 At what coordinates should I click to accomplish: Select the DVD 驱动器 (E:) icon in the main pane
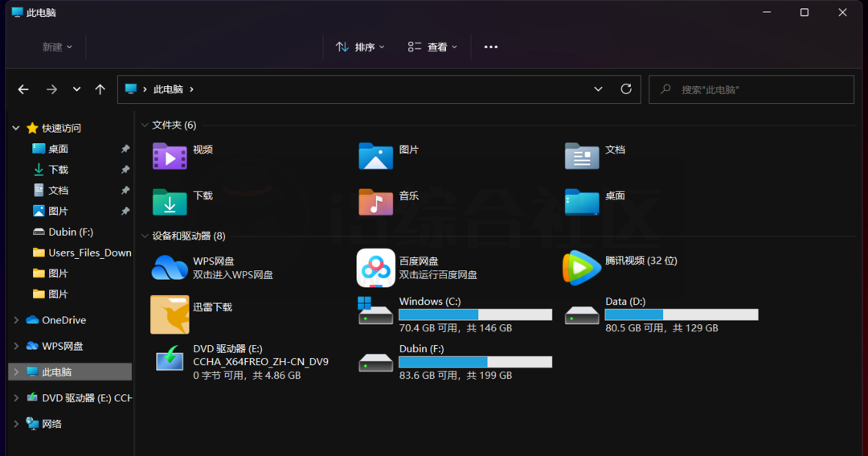[x=170, y=359]
